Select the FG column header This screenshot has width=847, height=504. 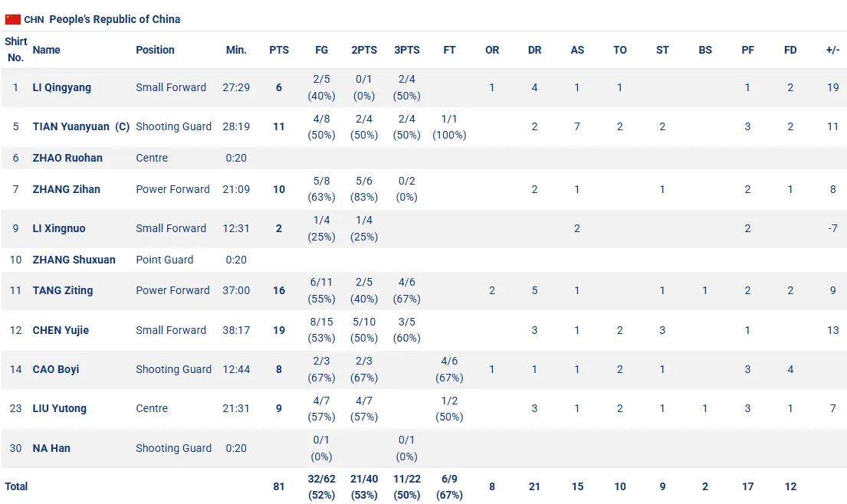pyautogui.click(x=321, y=51)
